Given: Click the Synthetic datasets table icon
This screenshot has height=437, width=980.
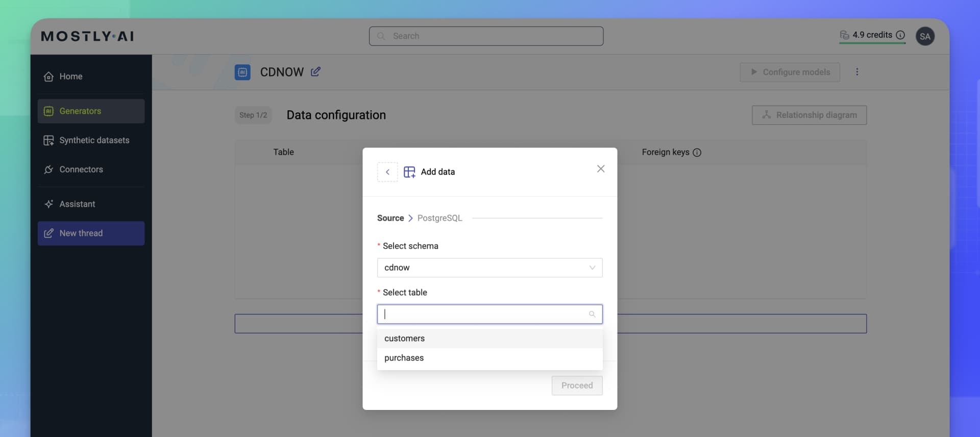Looking at the screenshot, I should [x=48, y=140].
